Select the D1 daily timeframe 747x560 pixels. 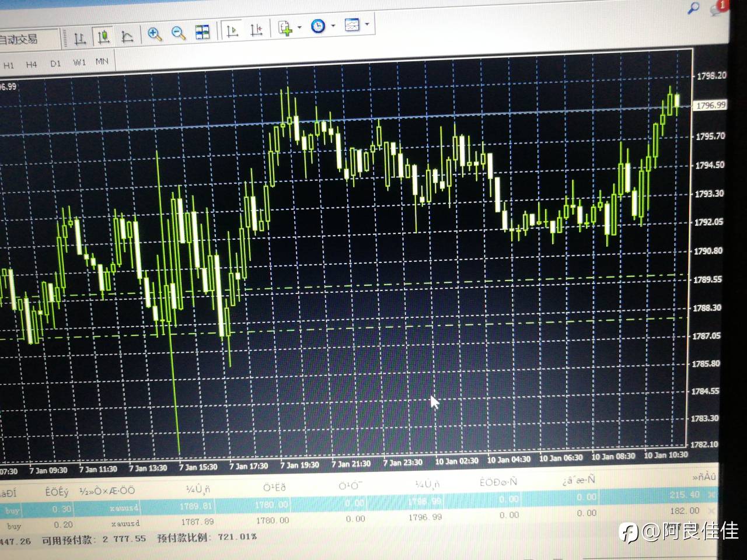tap(55, 63)
